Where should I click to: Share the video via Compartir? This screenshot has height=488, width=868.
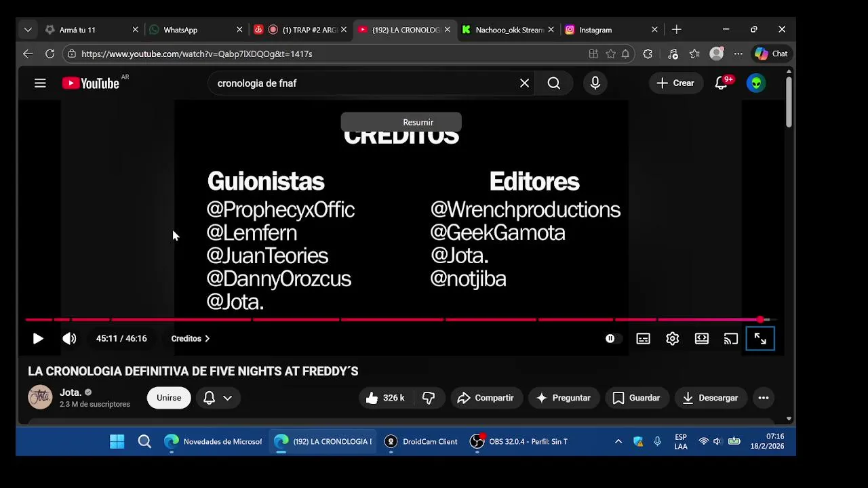[x=486, y=398]
